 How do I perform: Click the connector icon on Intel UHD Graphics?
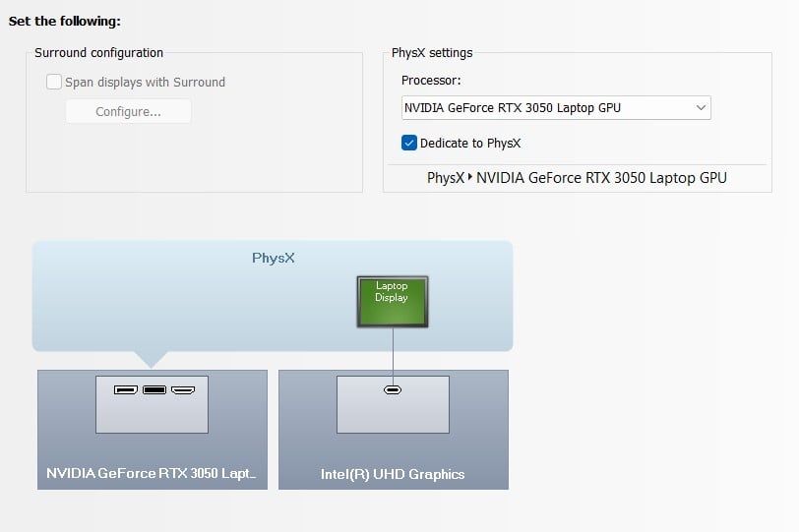(x=393, y=390)
